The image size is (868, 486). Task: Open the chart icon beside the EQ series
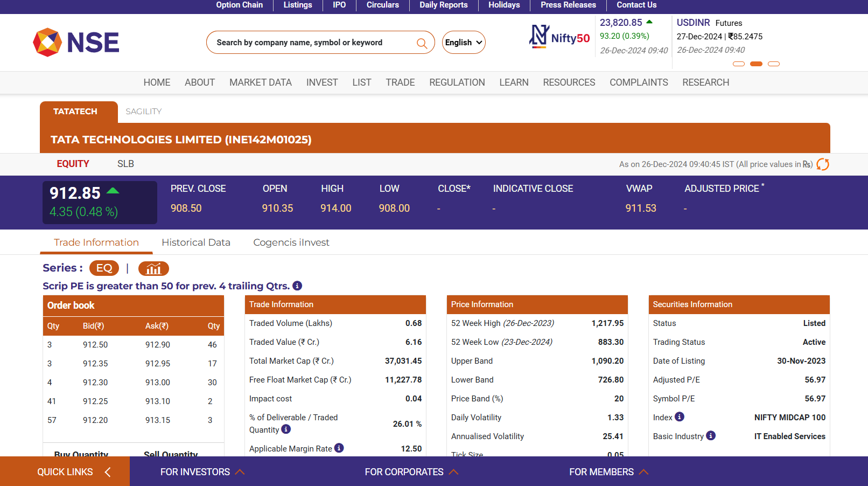(x=153, y=268)
